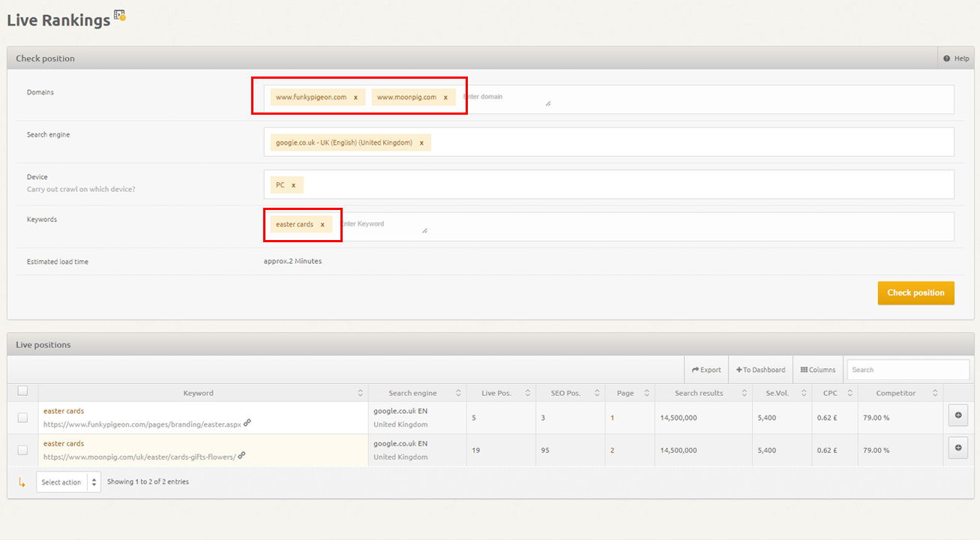Sort table by Search engine column
Image resolution: width=980 pixels, height=540 pixels.
click(x=417, y=393)
